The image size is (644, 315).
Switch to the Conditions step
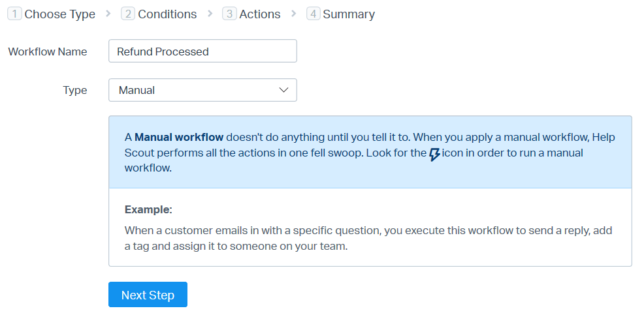(x=167, y=14)
